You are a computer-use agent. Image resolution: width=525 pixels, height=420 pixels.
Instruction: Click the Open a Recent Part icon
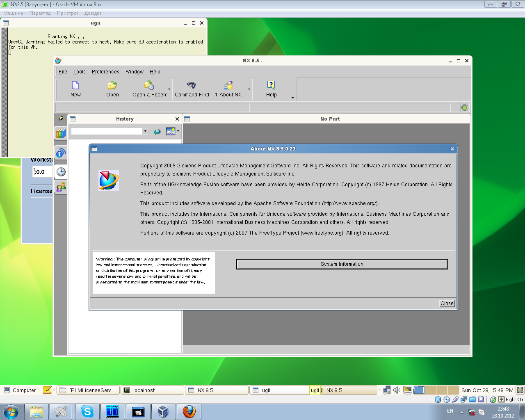[149, 85]
